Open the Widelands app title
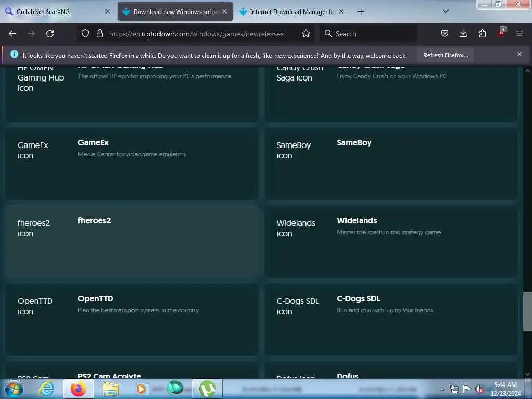Viewport: 532px width, 399px height. [357, 220]
